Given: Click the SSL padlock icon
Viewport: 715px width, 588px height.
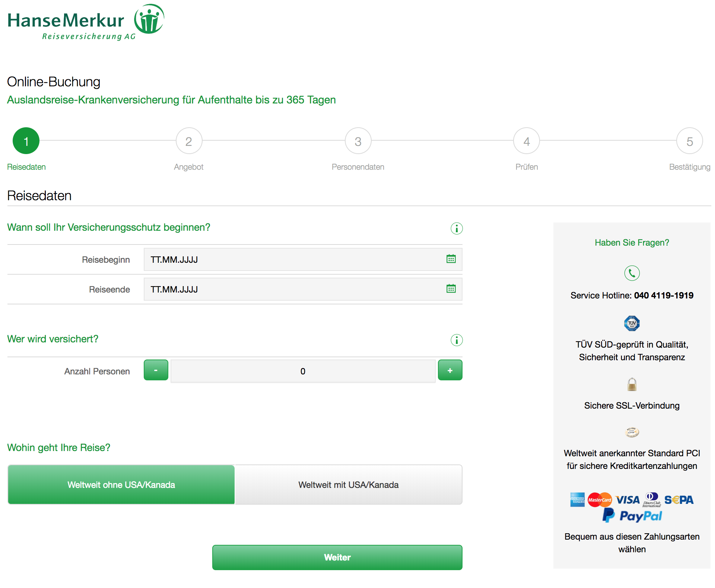Looking at the screenshot, I should click(632, 384).
